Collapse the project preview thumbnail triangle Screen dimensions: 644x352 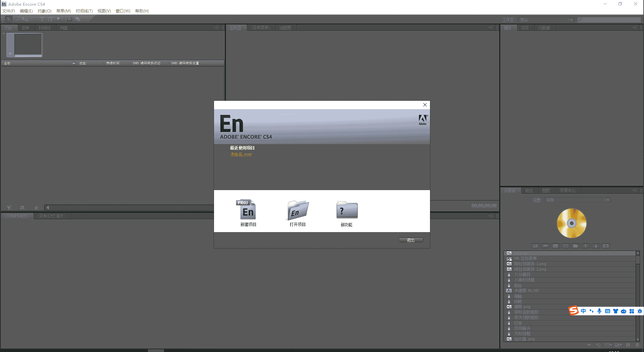(x=4, y=34)
